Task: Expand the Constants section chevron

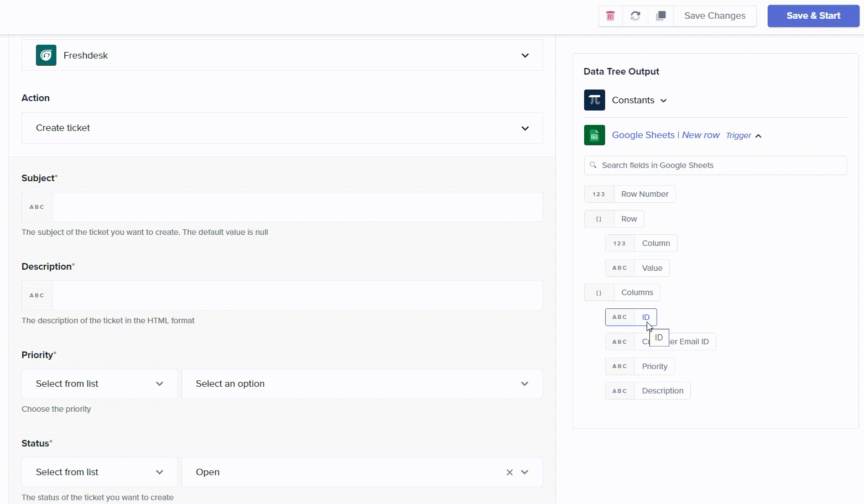Action: pos(664,101)
